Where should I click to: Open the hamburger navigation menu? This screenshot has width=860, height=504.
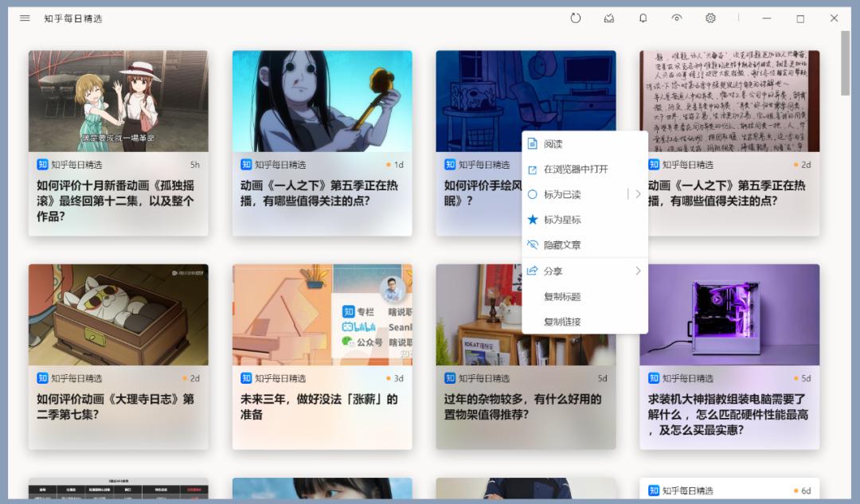pos(24,18)
